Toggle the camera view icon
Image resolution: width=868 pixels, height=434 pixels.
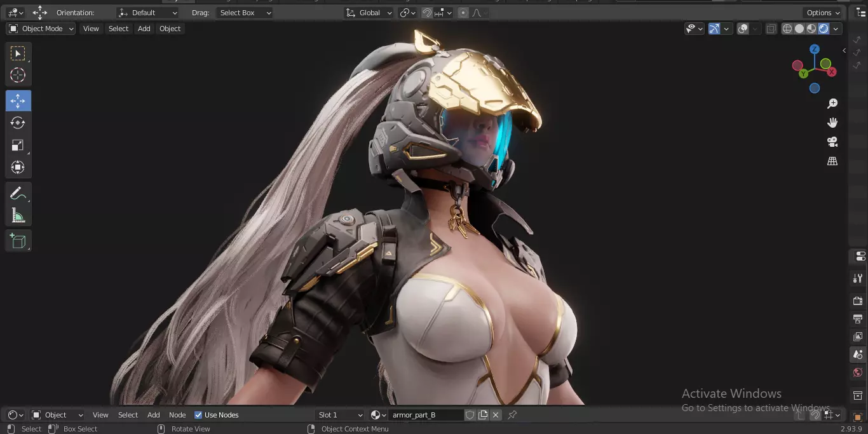tap(832, 142)
